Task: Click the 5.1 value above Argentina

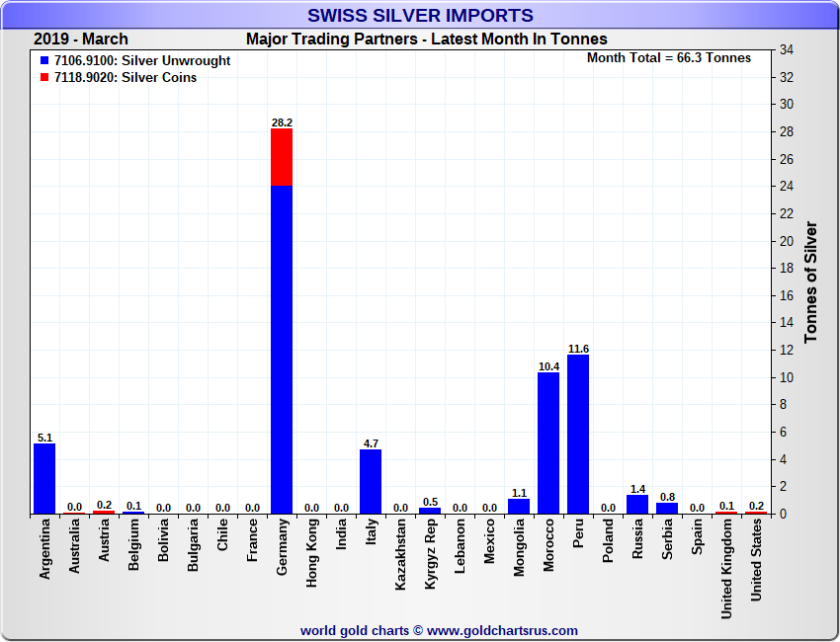Action: pos(45,438)
